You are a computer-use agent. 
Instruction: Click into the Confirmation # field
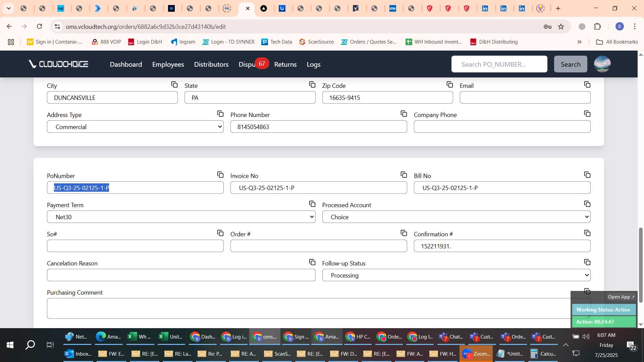pos(502,246)
